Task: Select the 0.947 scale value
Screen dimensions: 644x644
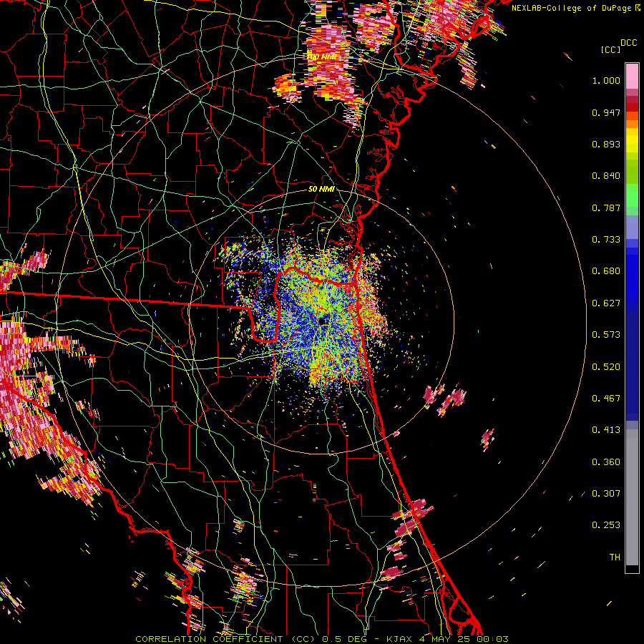Action: (x=606, y=112)
